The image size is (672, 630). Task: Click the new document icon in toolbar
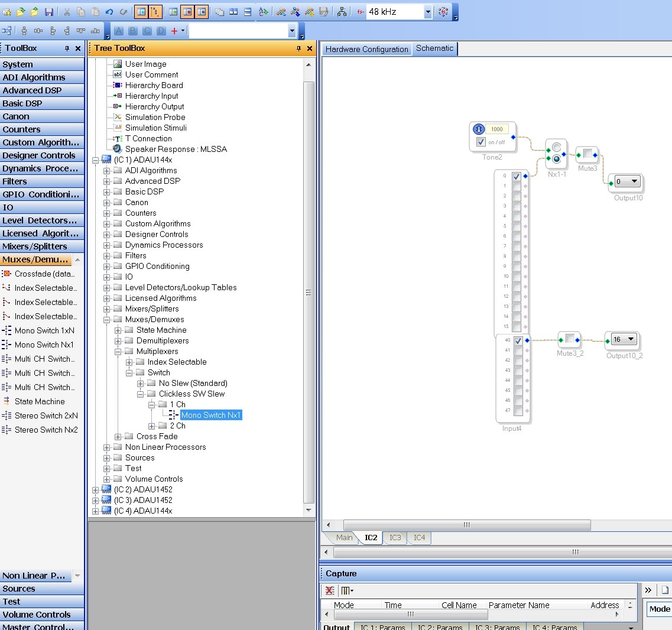click(x=7, y=12)
